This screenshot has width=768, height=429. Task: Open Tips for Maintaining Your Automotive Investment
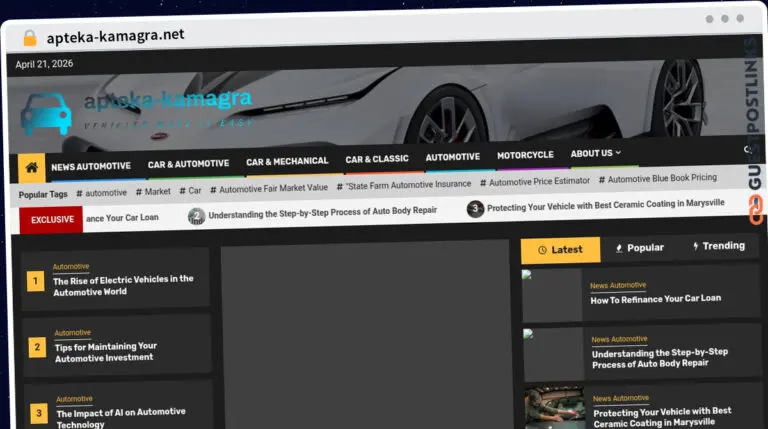[x=106, y=352]
